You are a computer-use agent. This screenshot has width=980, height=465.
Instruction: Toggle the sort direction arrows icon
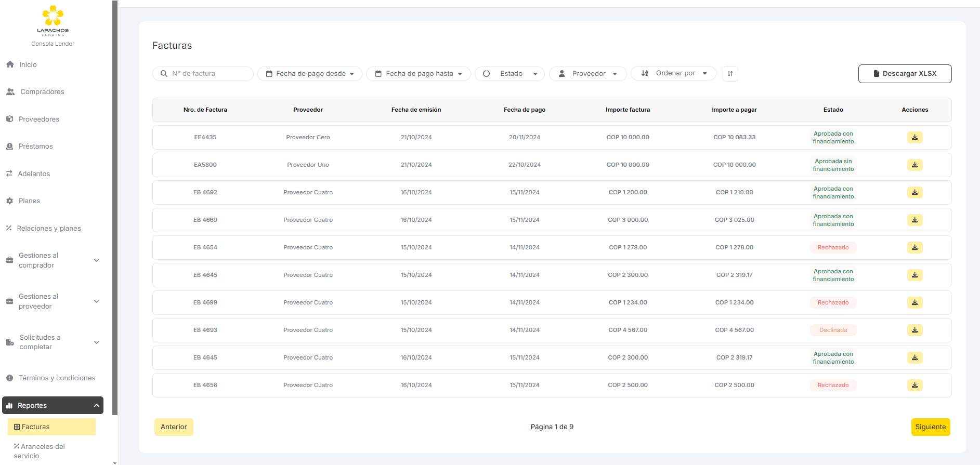pyautogui.click(x=730, y=74)
